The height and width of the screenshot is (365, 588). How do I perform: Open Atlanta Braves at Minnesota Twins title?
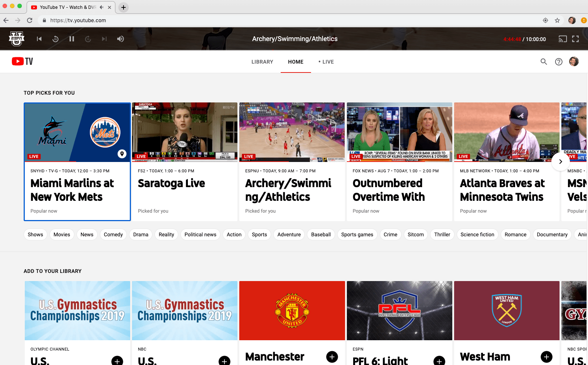pos(502,190)
